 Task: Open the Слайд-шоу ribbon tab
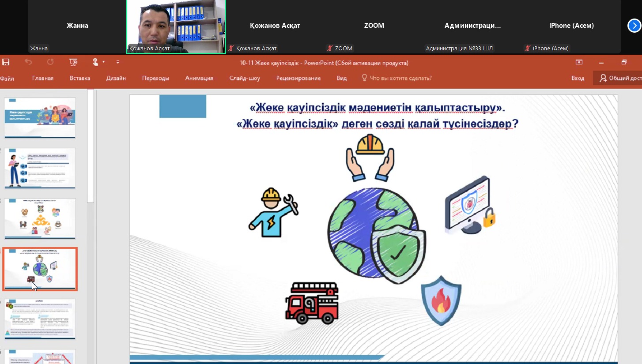coord(245,78)
